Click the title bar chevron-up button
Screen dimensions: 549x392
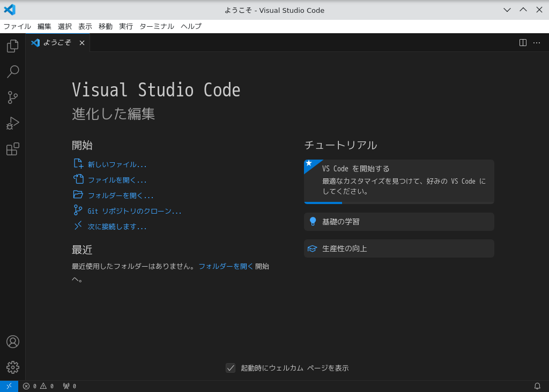tap(523, 10)
